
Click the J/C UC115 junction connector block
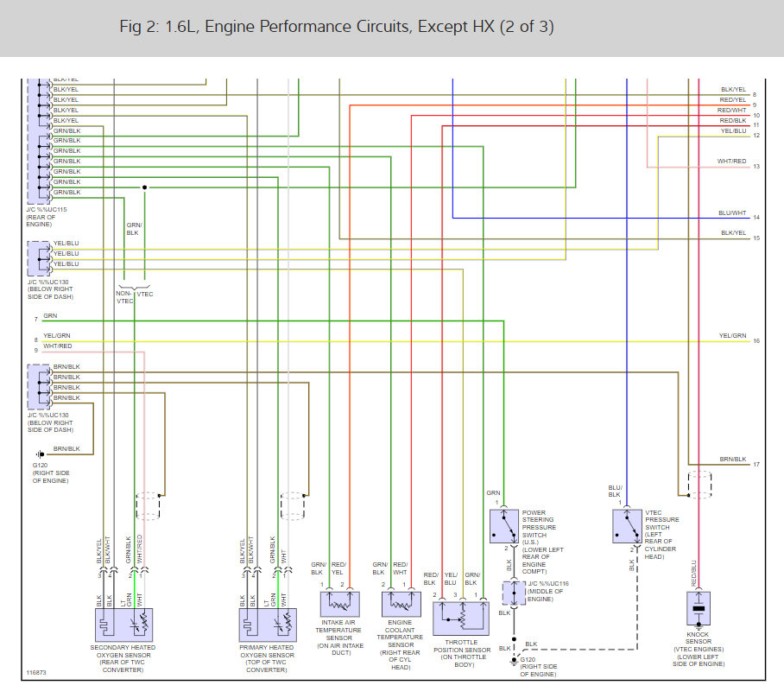click(40, 141)
